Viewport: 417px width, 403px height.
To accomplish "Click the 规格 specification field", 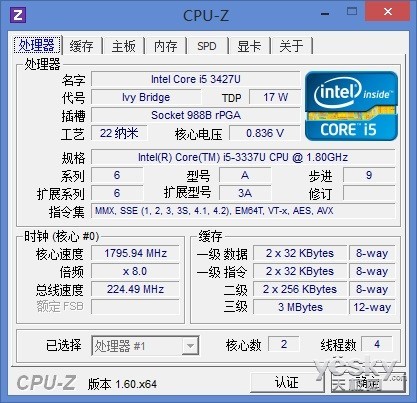I will click(243, 157).
